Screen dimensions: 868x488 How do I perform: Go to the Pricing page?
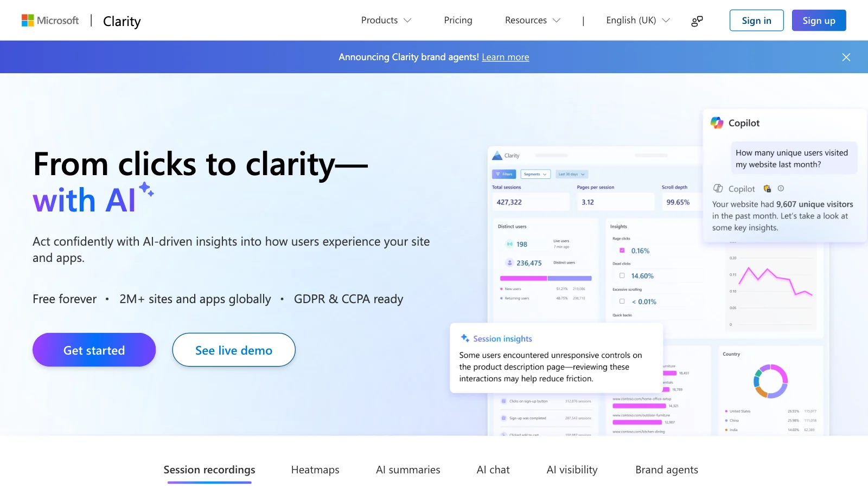click(x=458, y=21)
